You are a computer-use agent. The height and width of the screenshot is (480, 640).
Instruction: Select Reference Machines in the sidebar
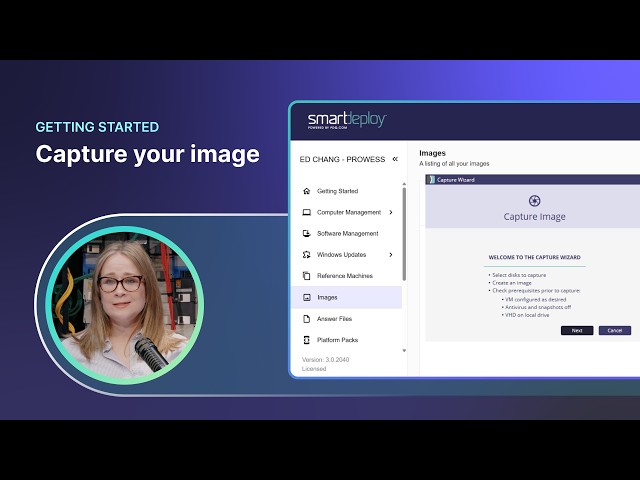coord(346,276)
